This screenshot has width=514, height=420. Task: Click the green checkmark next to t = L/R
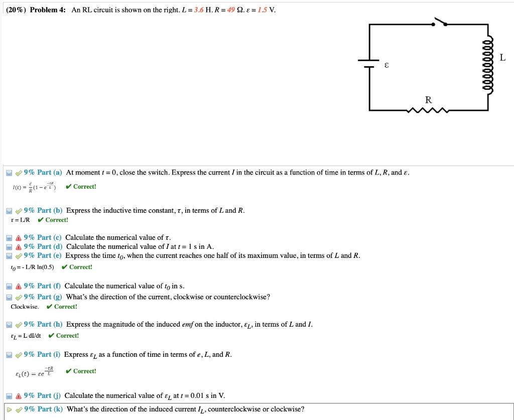click(42, 220)
